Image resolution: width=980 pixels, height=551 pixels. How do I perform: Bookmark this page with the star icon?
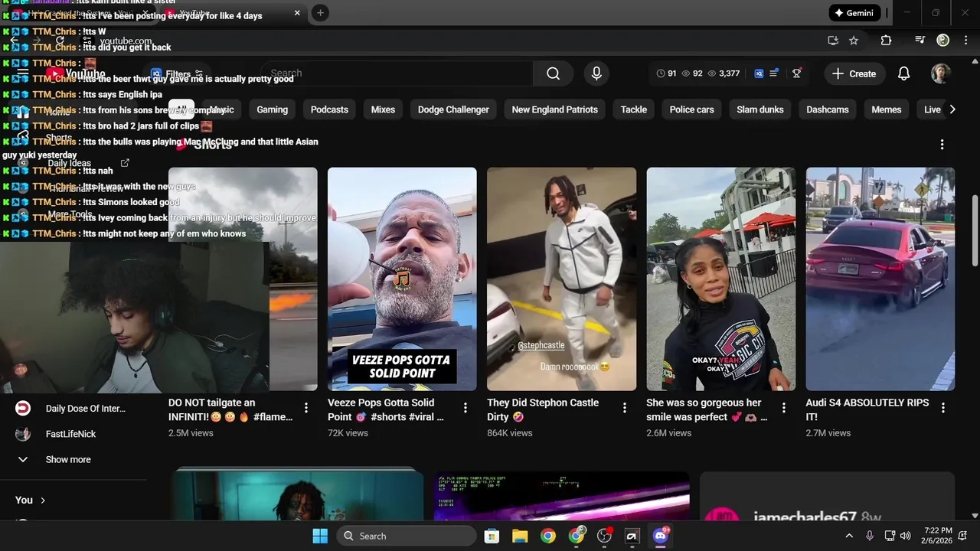pyautogui.click(x=854, y=41)
